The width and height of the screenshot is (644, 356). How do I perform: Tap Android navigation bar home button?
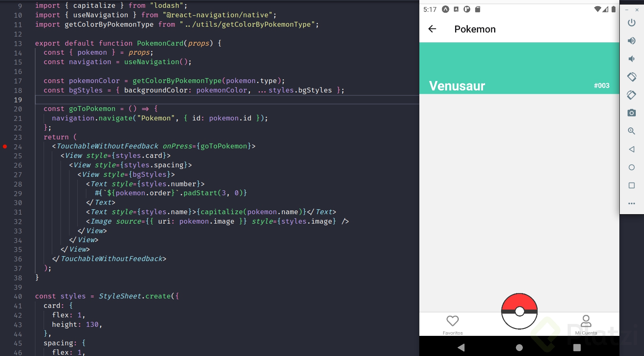point(519,347)
